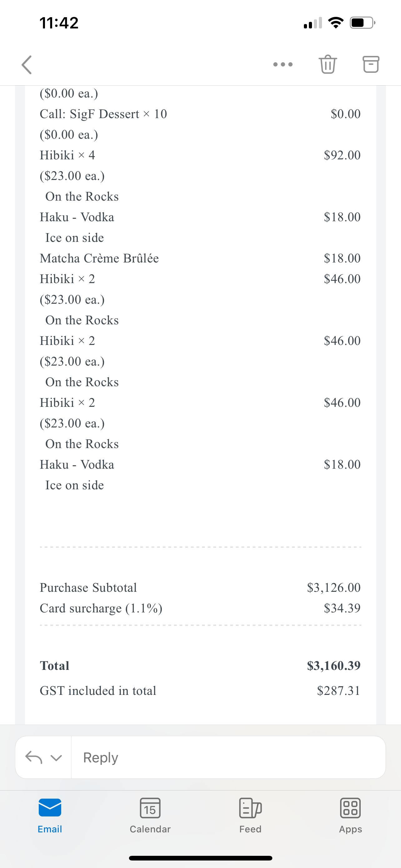The image size is (401, 868).
Task: Archive the email with archive icon
Action: pyautogui.click(x=371, y=64)
